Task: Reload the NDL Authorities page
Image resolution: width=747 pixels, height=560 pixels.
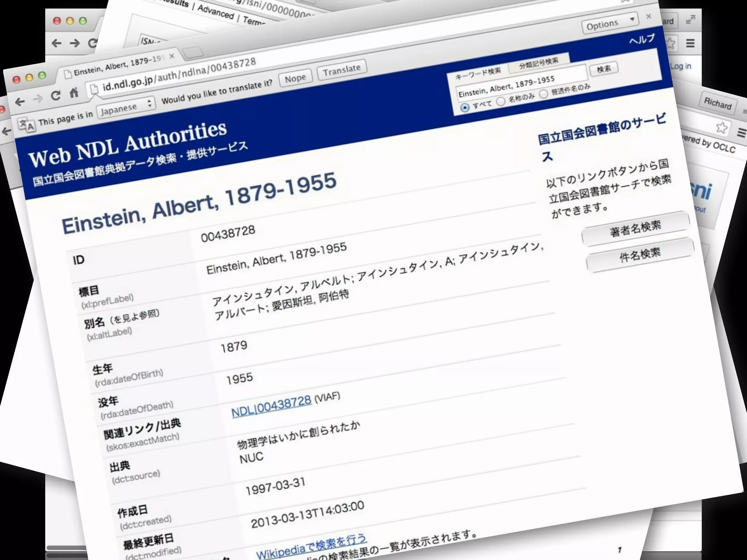Action: click(55, 96)
